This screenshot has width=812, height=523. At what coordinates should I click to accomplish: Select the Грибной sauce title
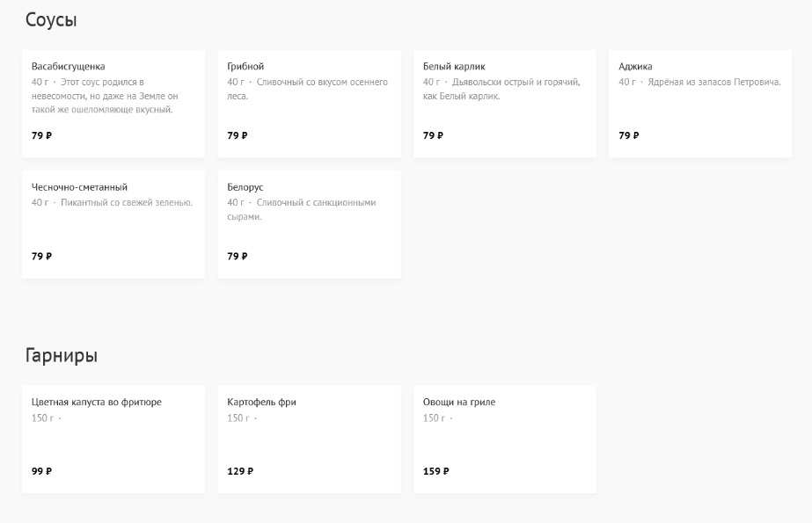coord(245,67)
